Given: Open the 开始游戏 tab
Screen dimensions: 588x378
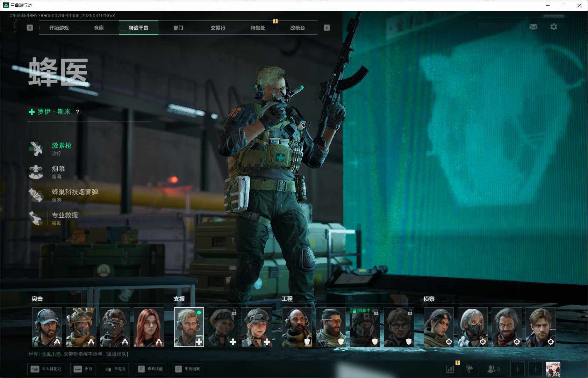Looking at the screenshot, I should (x=59, y=28).
